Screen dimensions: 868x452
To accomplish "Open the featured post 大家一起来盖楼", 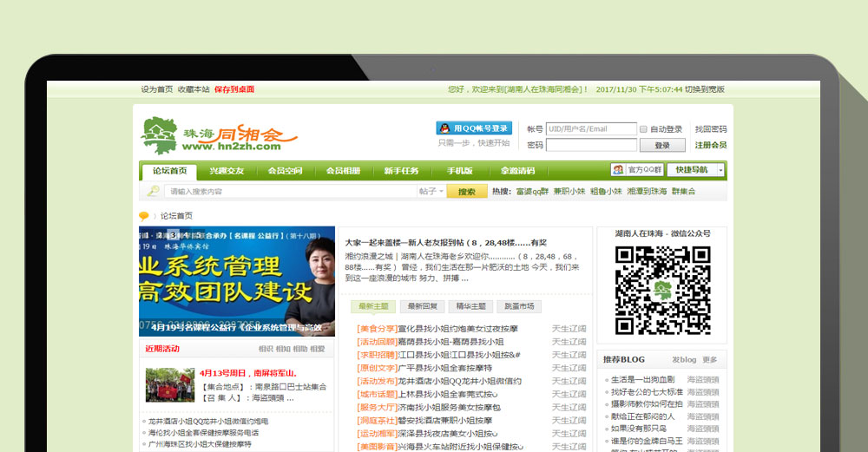I will pos(445,243).
